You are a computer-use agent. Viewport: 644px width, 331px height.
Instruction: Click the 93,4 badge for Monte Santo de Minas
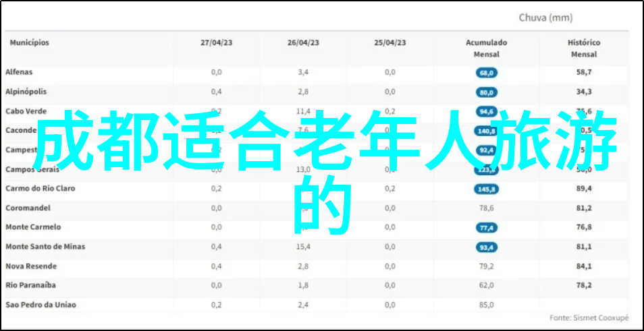click(487, 247)
